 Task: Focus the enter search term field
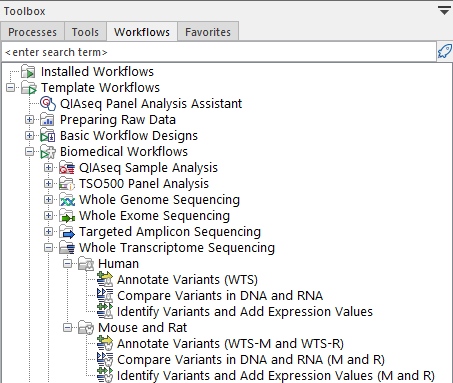(219, 52)
